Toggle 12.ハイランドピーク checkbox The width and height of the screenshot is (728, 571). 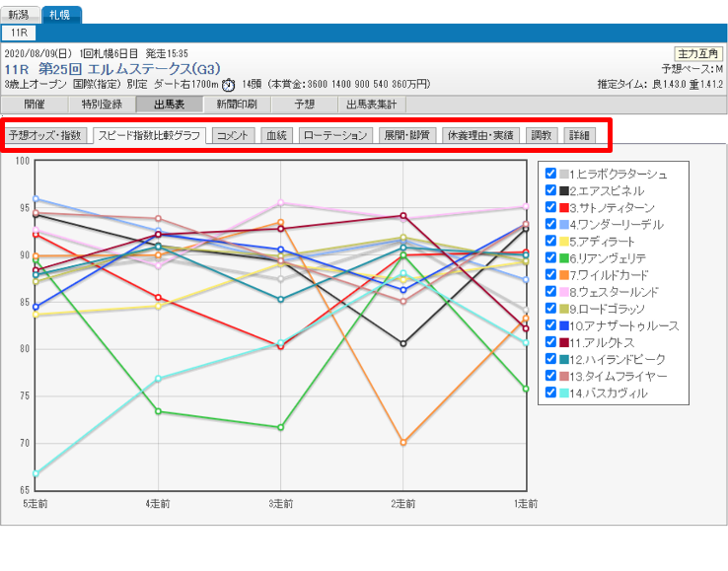[550, 359]
